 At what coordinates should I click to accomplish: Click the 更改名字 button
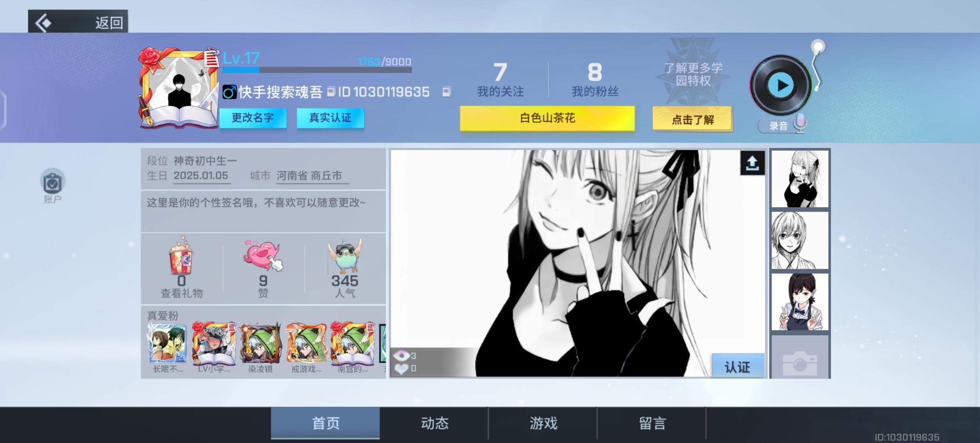[252, 118]
